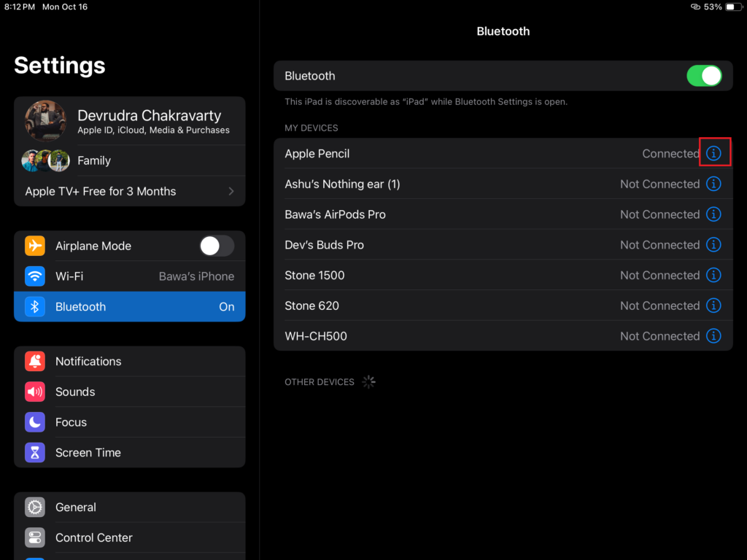Open info for Apple Pencil
747x560 pixels.
tap(713, 154)
